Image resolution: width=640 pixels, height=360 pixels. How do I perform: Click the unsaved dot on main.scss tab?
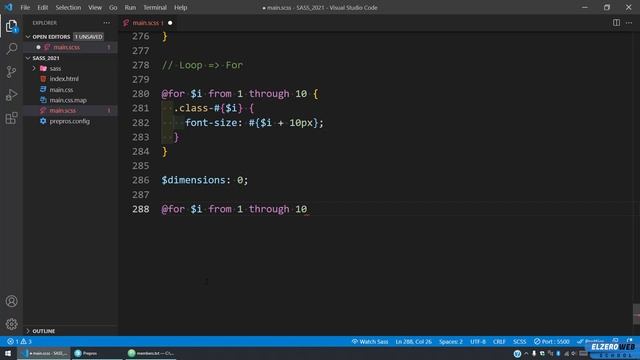click(170, 23)
